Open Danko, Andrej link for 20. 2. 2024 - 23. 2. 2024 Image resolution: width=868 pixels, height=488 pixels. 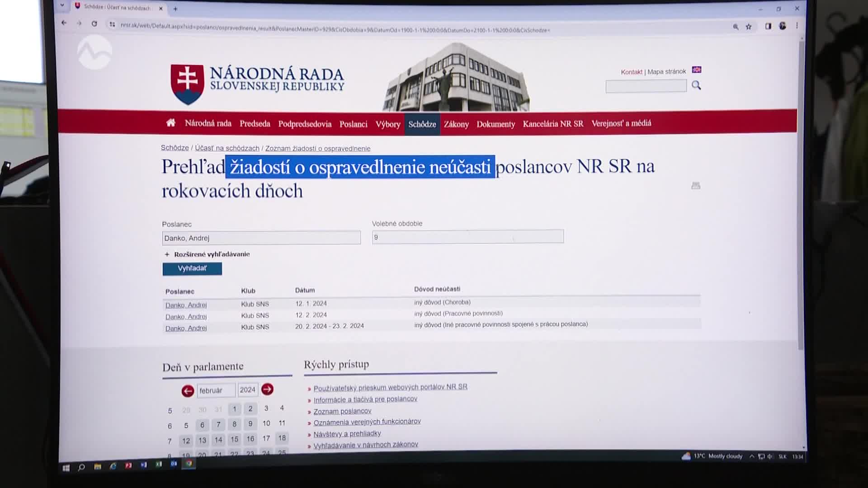point(186,328)
